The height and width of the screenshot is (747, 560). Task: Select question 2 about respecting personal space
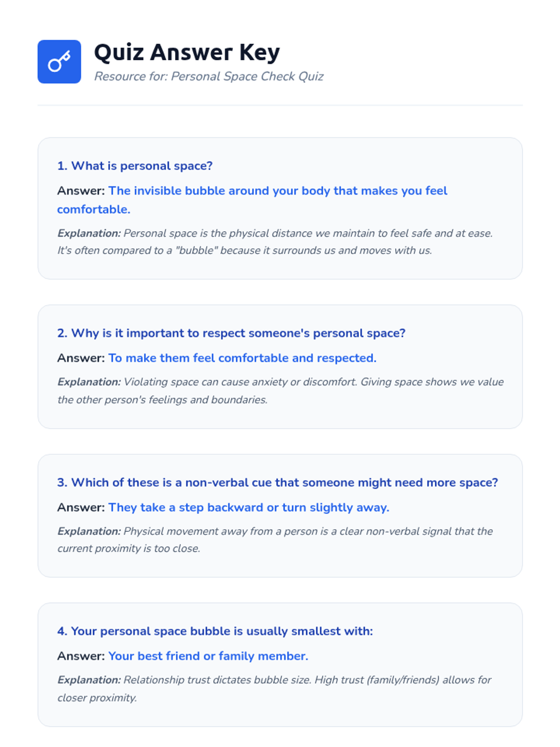pyautogui.click(x=231, y=333)
